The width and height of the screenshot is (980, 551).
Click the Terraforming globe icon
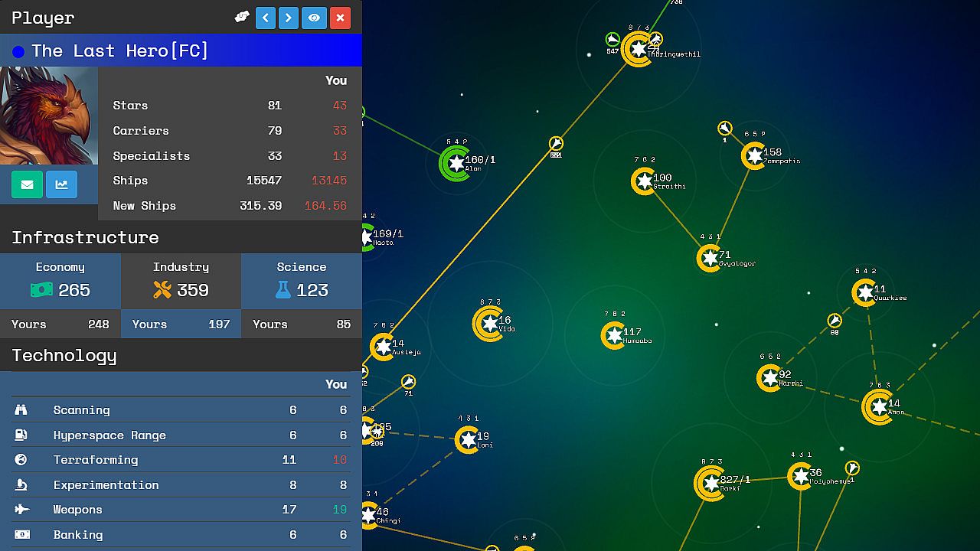pos(21,460)
